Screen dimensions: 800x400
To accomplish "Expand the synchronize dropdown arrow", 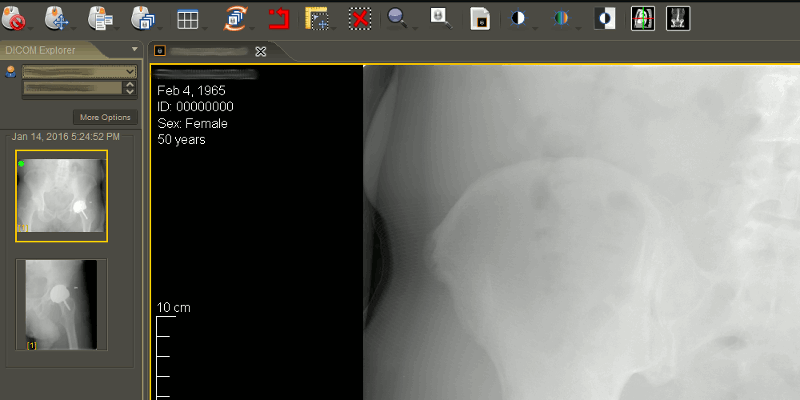I will [252, 28].
